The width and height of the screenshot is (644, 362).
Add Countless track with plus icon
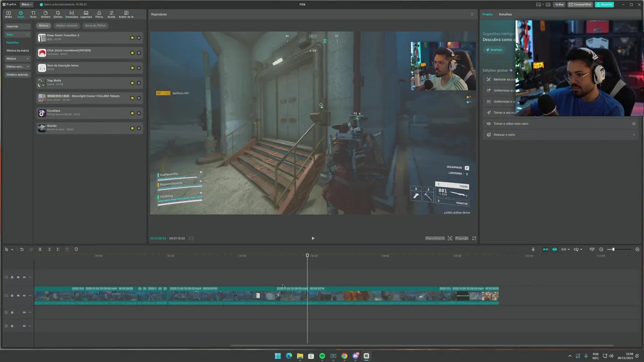139,113
